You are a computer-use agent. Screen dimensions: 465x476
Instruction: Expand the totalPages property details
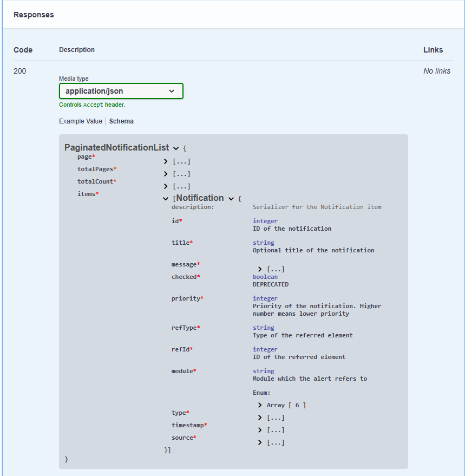pyautogui.click(x=166, y=174)
